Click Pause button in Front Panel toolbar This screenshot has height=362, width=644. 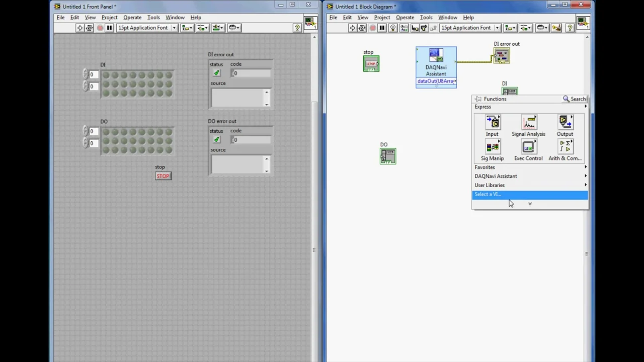click(x=109, y=28)
